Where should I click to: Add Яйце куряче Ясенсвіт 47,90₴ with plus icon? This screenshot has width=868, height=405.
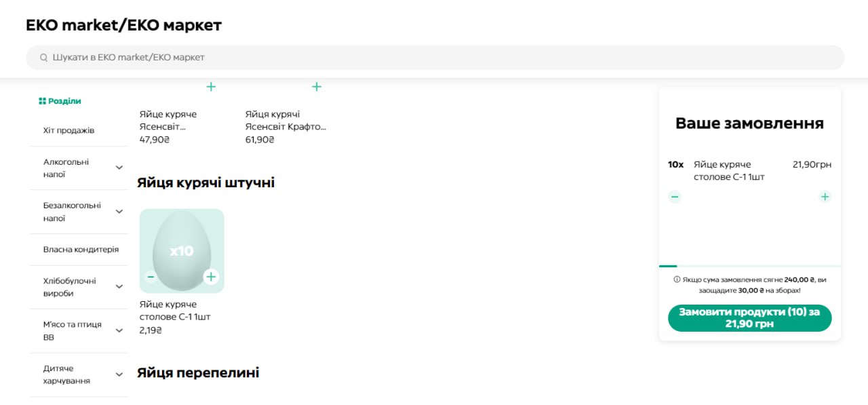click(211, 87)
